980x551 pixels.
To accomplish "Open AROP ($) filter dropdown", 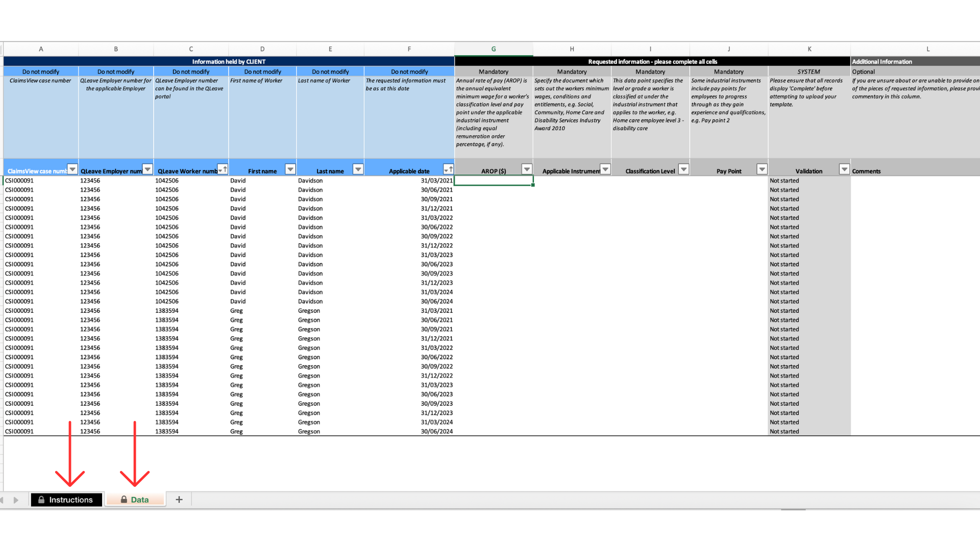I will (x=527, y=169).
